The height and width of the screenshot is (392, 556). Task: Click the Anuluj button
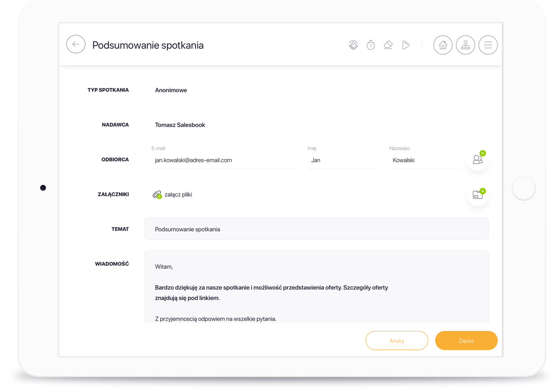(397, 340)
